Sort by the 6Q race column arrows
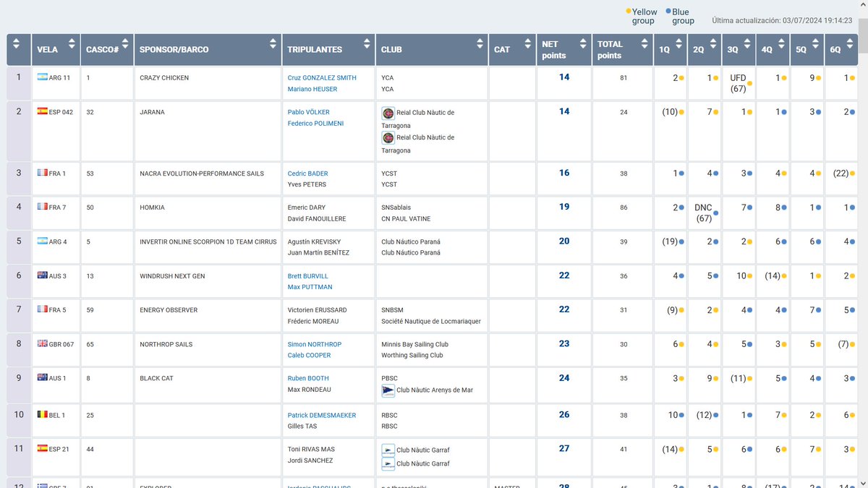The width and height of the screenshot is (868, 488). pyautogui.click(x=851, y=44)
